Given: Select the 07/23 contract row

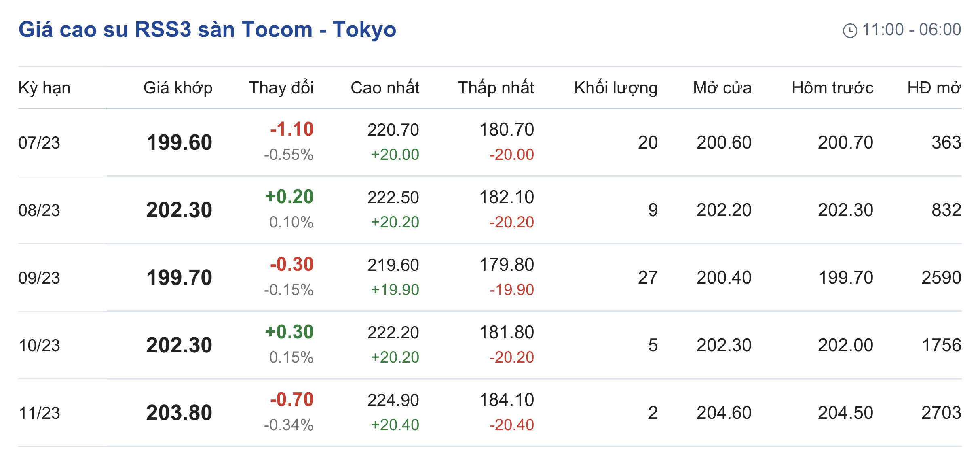Looking at the screenshot, I should 39,143.
